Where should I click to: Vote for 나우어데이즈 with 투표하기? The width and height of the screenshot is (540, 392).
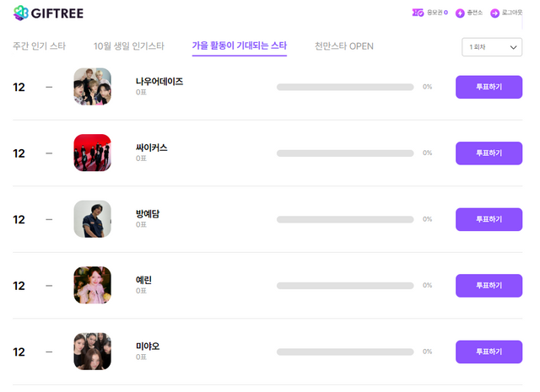pyautogui.click(x=489, y=87)
